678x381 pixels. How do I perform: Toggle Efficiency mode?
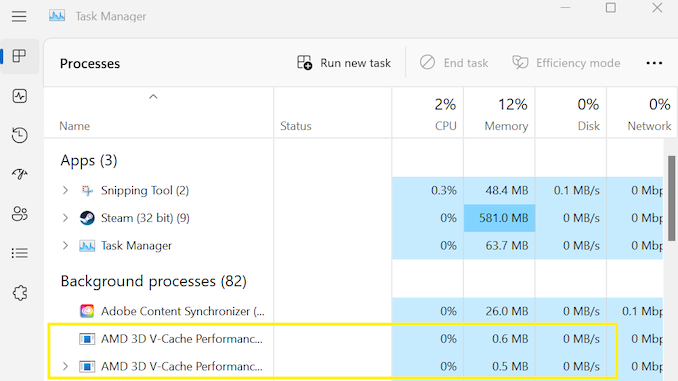click(566, 63)
